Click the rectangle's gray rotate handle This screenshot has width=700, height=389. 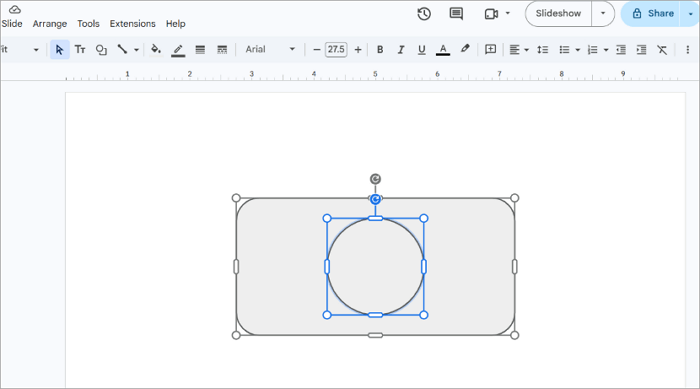click(375, 179)
